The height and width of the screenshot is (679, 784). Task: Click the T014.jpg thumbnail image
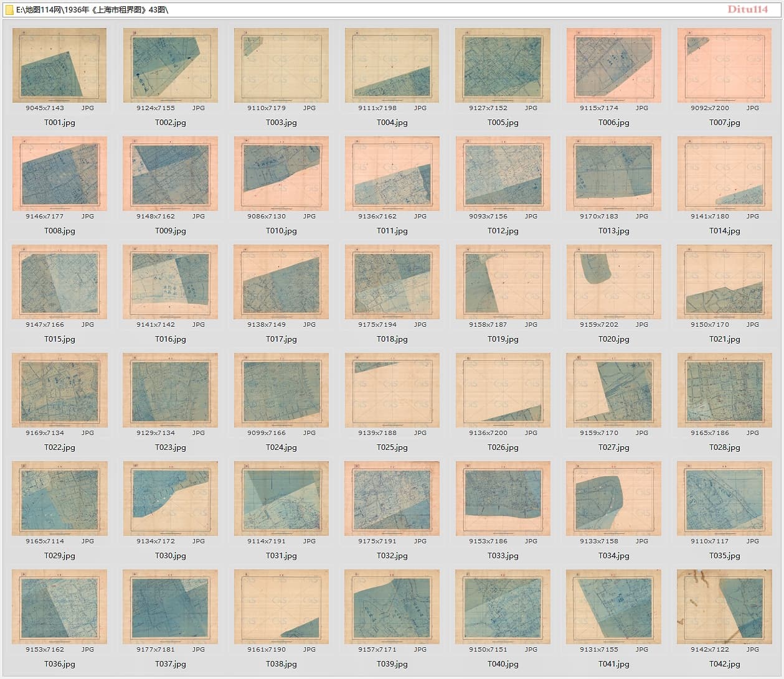725,174
